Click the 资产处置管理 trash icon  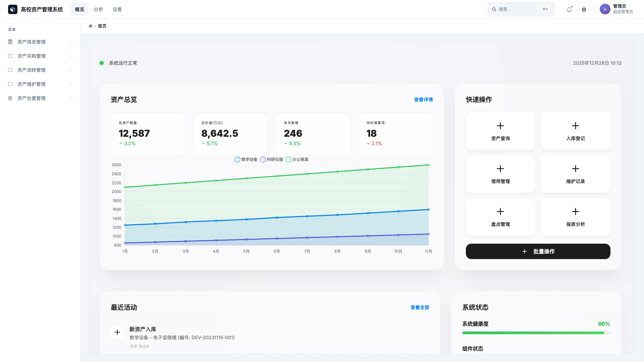tap(10, 98)
